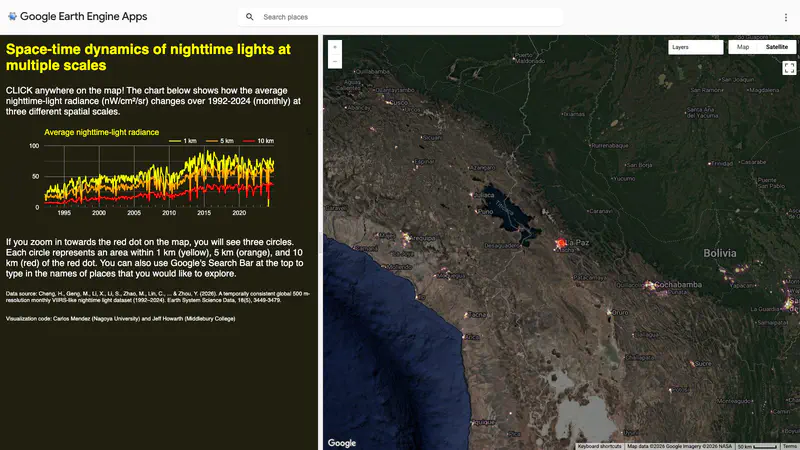Viewport: 800px width, 450px height.
Task: Click the 'Visualization code' credit line
Action: coord(120,318)
